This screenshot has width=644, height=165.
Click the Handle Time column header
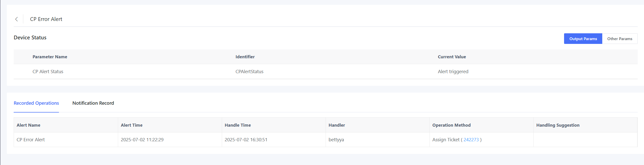pos(238,125)
